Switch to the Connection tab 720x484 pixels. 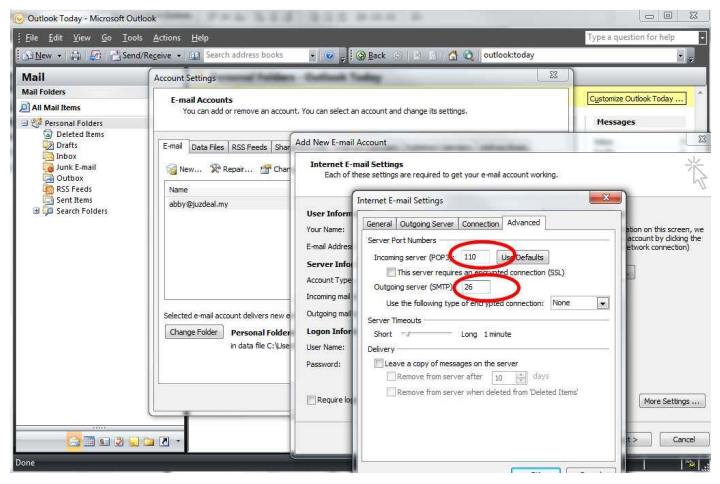[x=480, y=224]
